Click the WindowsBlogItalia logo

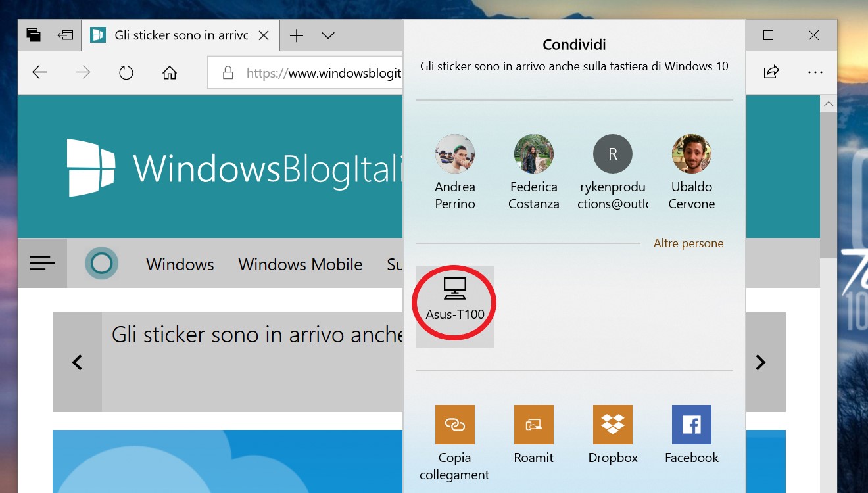click(235, 168)
